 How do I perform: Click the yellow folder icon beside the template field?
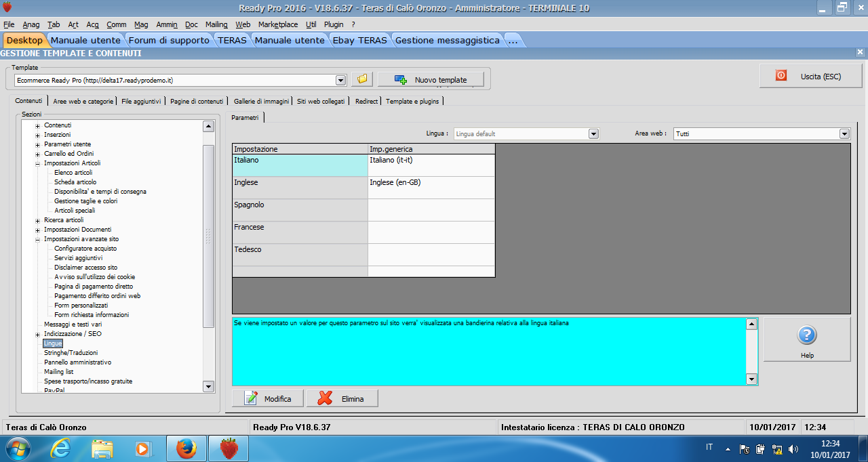click(x=362, y=79)
